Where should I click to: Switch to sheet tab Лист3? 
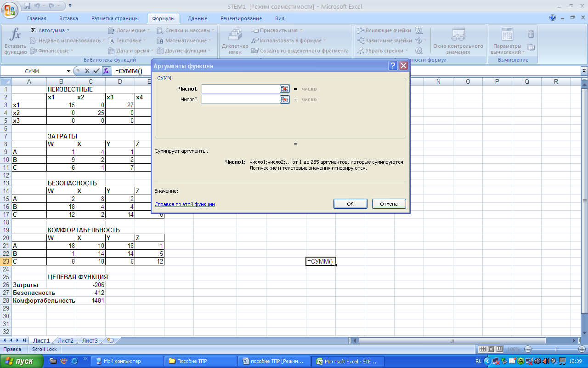point(90,340)
